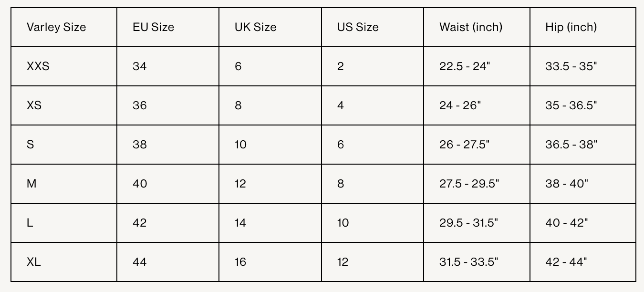Click the Hip (inch) column header
The height and width of the screenshot is (292, 644).
click(583, 27)
